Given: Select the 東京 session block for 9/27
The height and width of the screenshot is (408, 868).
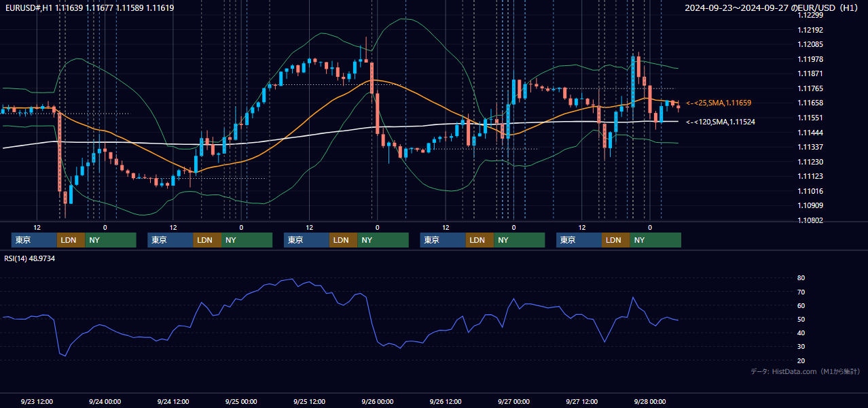Looking at the screenshot, I should [579, 240].
